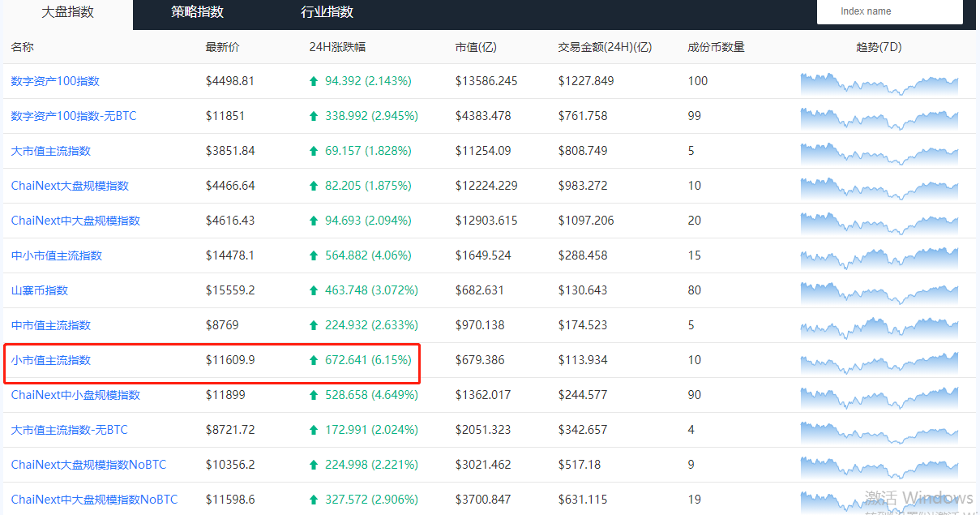Open 中小市值主流指数 link

(x=56, y=255)
